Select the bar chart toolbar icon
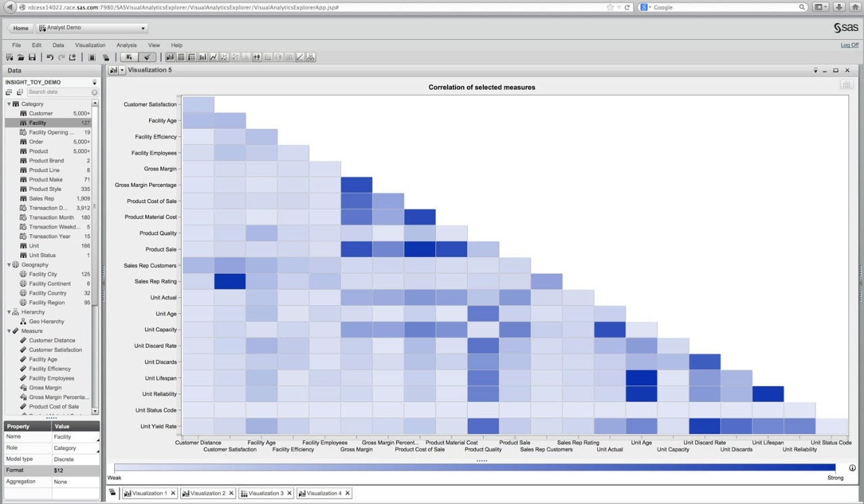The image size is (864, 504). [x=202, y=57]
